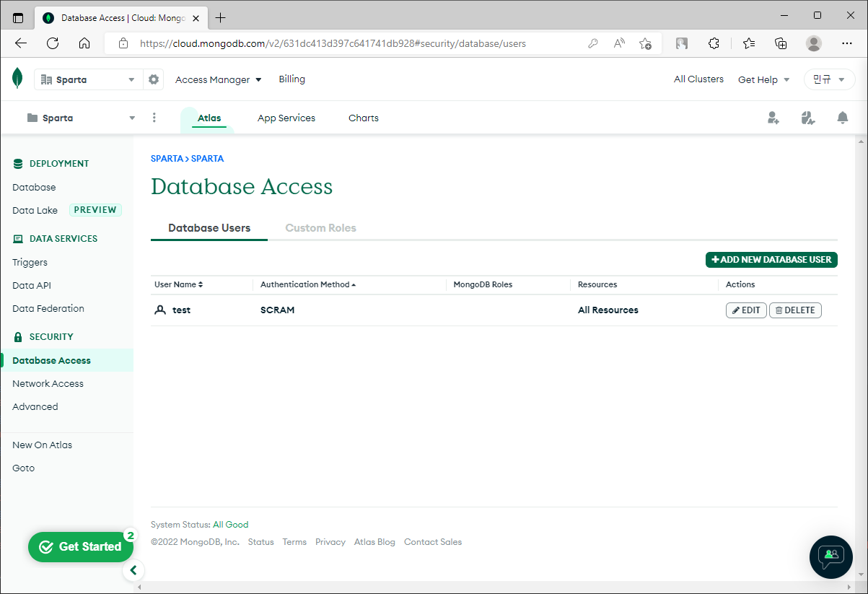Open browser favorites list icon
The height and width of the screenshot is (594, 868).
click(x=749, y=43)
